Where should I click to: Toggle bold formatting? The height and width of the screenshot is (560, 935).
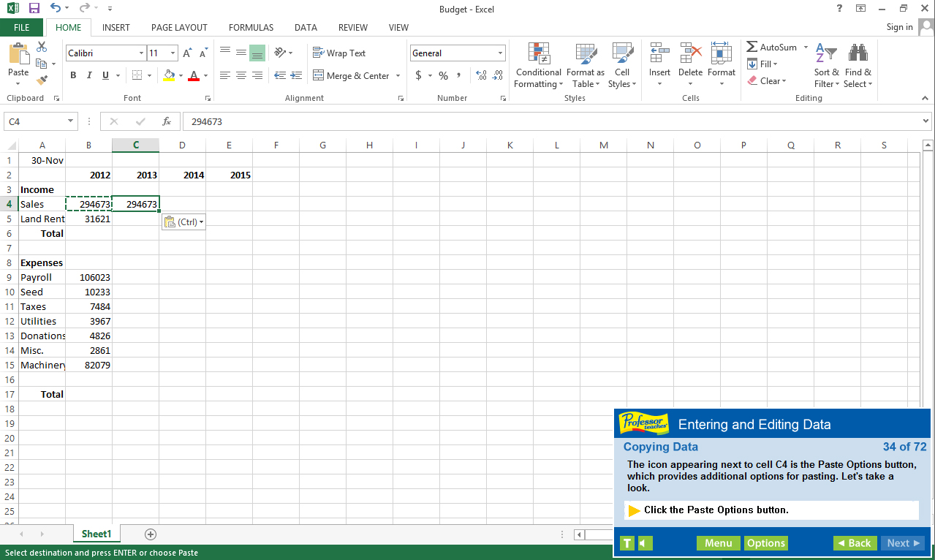72,75
